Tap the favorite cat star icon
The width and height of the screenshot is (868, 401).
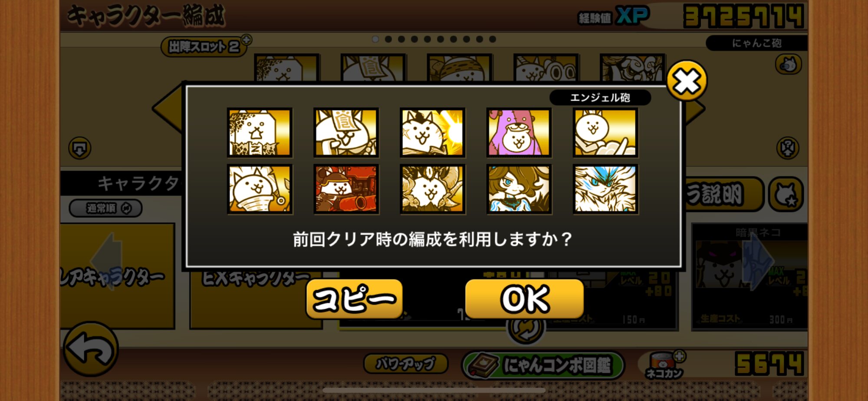[x=786, y=194]
